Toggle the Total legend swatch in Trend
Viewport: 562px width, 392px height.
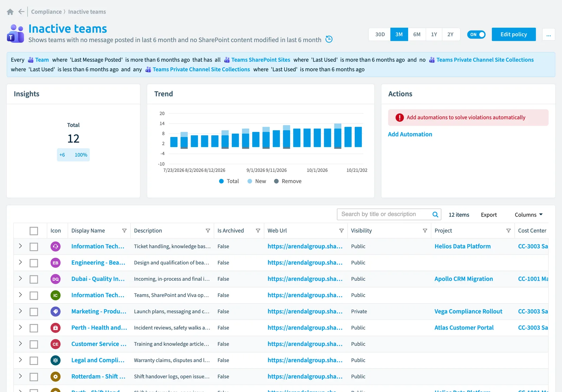pyautogui.click(x=221, y=181)
